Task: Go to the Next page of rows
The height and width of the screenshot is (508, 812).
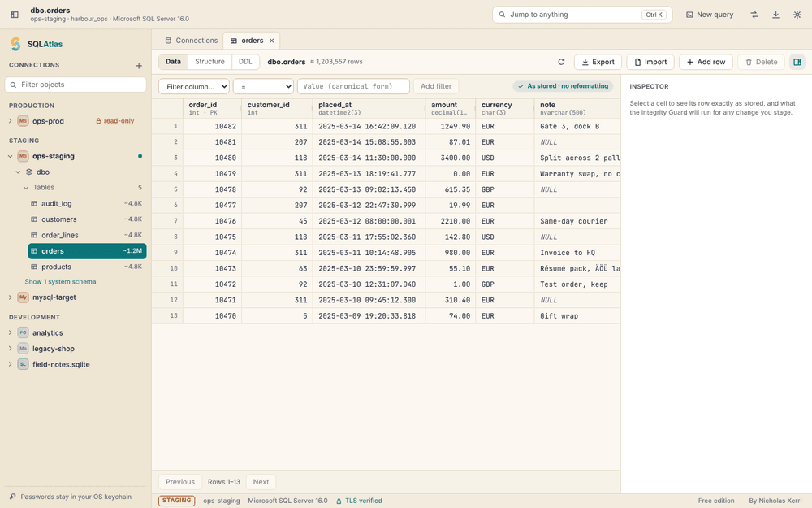Action: coord(261,481)
